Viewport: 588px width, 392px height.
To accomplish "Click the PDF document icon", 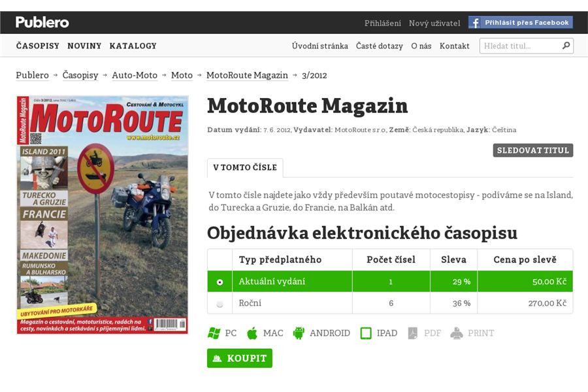I will (x=412, y=333).
